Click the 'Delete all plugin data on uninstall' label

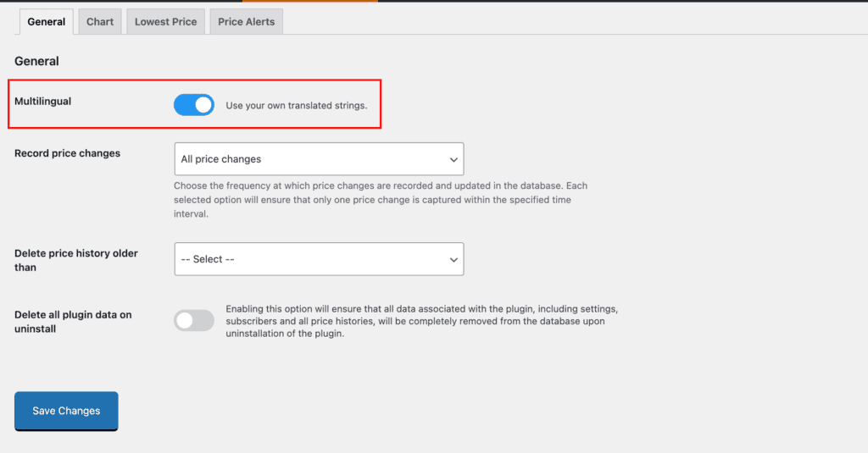point(73,322)
